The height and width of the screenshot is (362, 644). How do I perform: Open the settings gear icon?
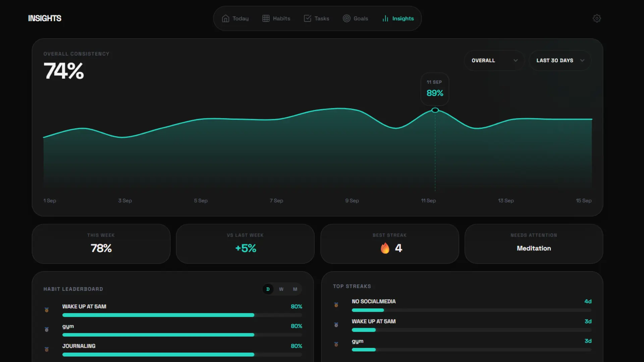pos(597,18)
